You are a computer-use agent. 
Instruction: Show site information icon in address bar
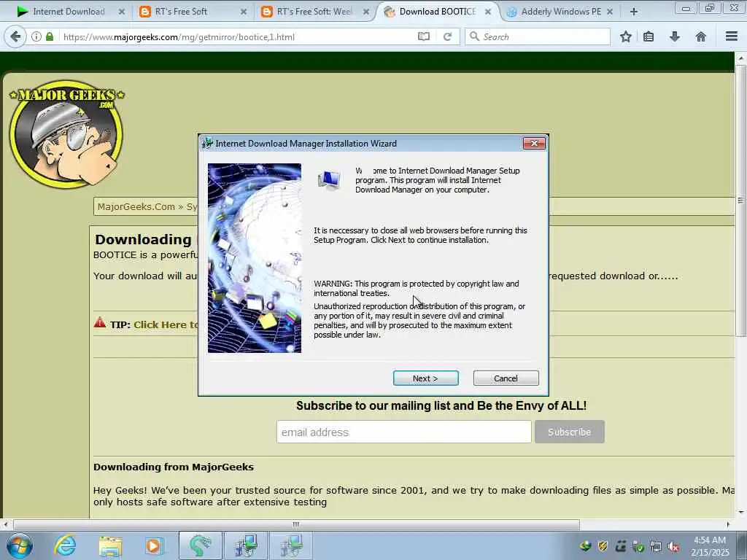click(x=36, y=36)
